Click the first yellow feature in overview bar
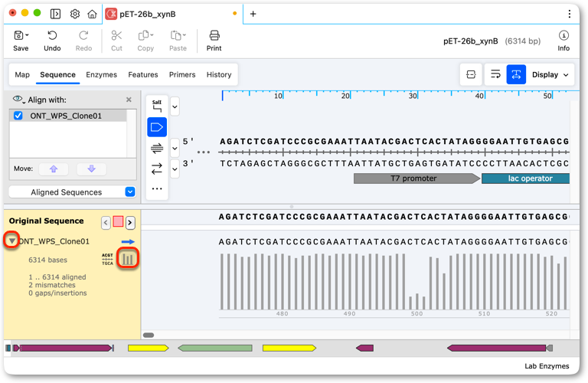Screen dimensions: 588x383 click(148, 348)
